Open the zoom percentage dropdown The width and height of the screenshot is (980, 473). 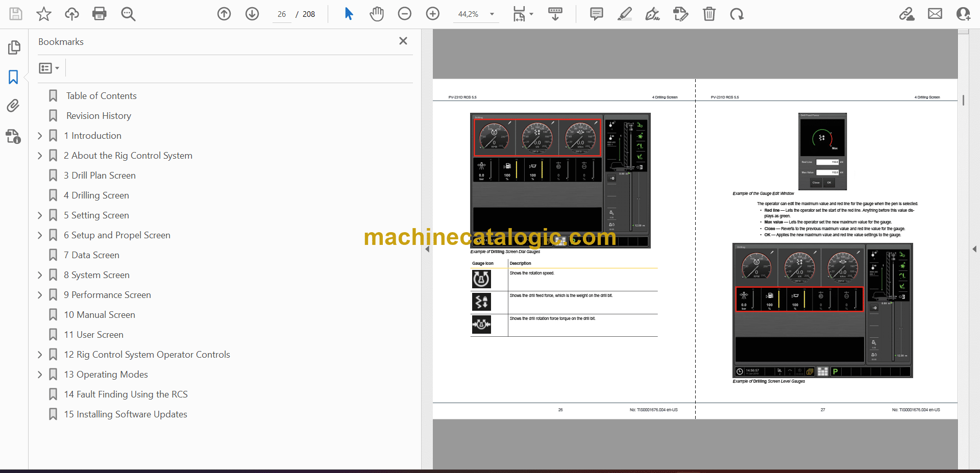(x=492, y=14)
